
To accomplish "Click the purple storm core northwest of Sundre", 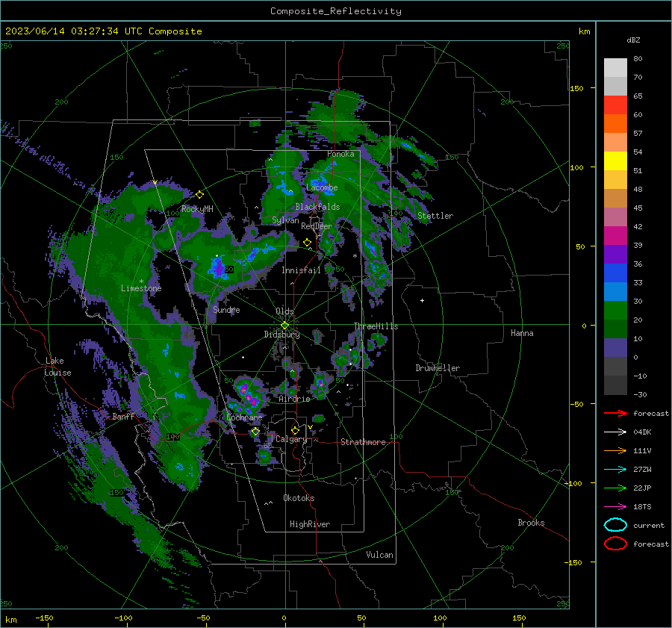I will coord(218,270).
